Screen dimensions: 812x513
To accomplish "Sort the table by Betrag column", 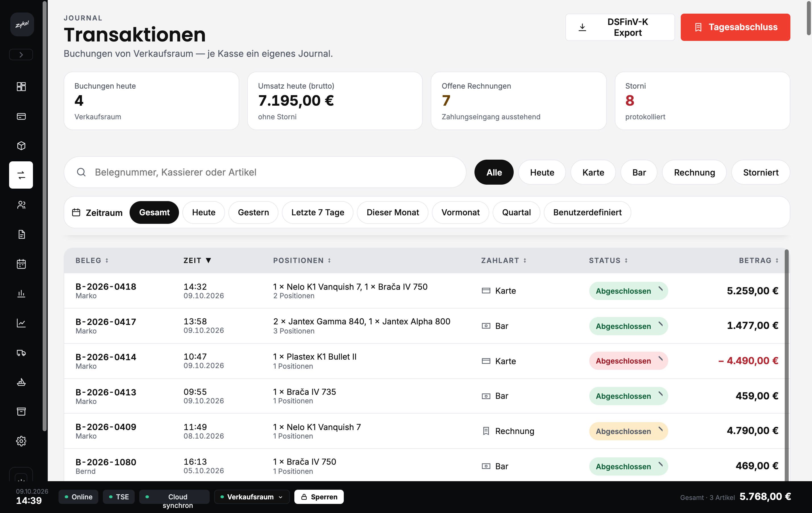I will point(759,260).
